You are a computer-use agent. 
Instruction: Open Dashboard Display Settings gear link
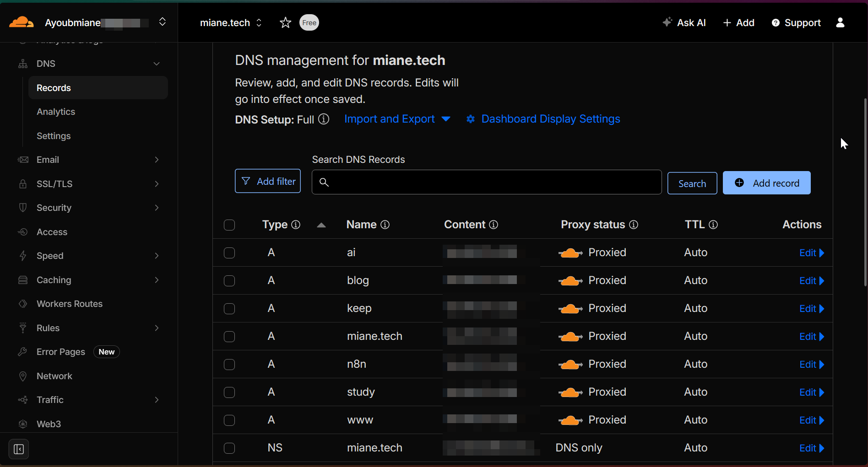543,119
